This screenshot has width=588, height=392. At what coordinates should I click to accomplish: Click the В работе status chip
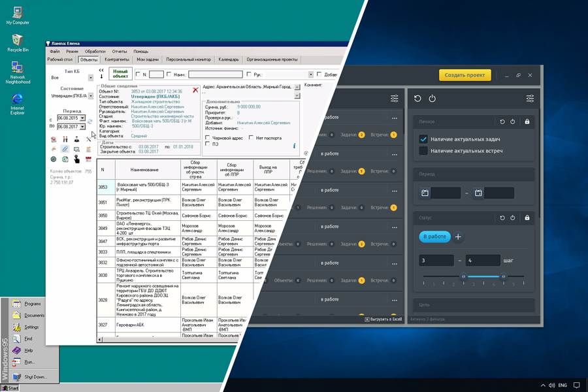click(x=434, y=237)
